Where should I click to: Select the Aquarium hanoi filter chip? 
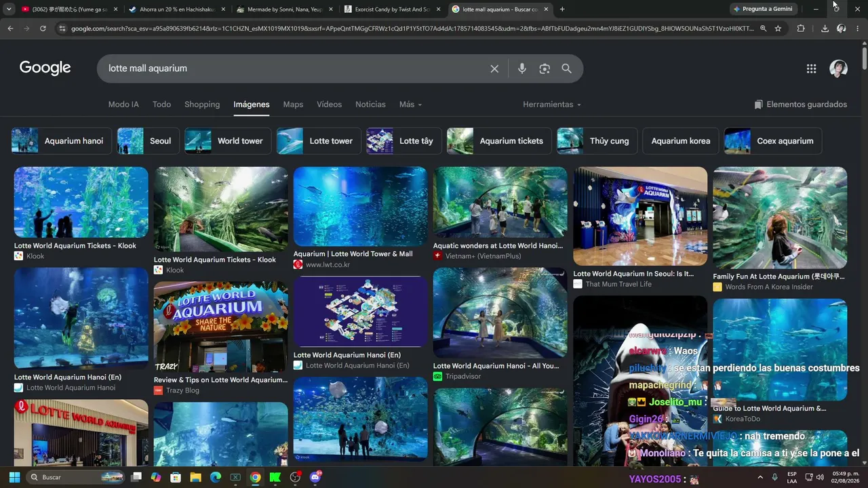point(62,141)
